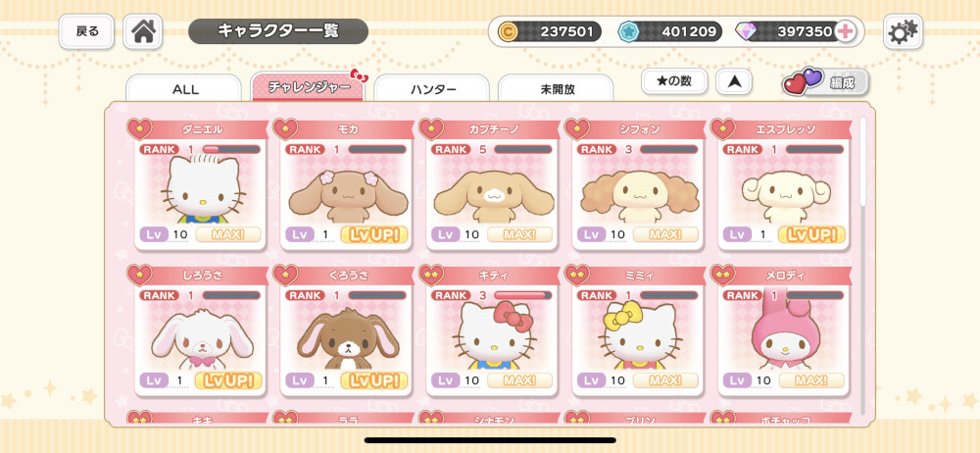Select the メロディ character card
Screen dimensions: 980x453
(x=783, y=331)
